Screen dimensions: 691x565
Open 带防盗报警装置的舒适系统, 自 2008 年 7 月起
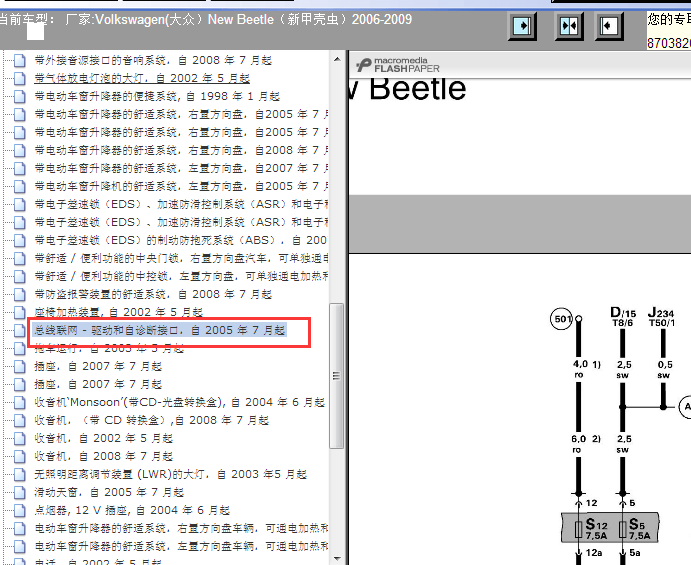click(x=153, y=294)
